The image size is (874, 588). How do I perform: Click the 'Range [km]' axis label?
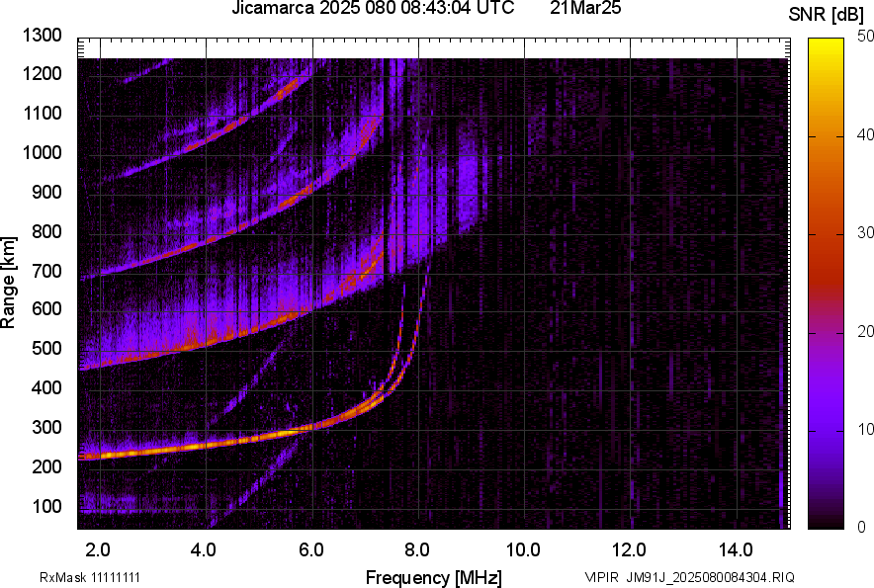(8, 283)
